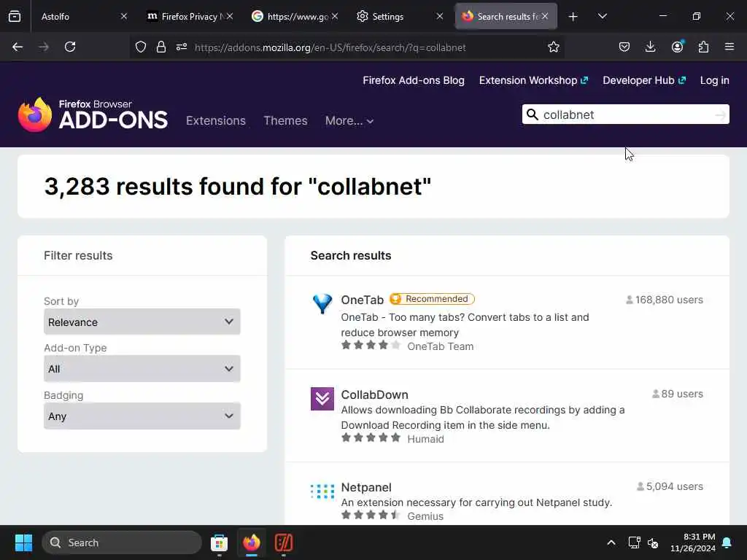Expand the More... menu
The width and height of the screenshot is (747, 560).
tap(349, 120)
